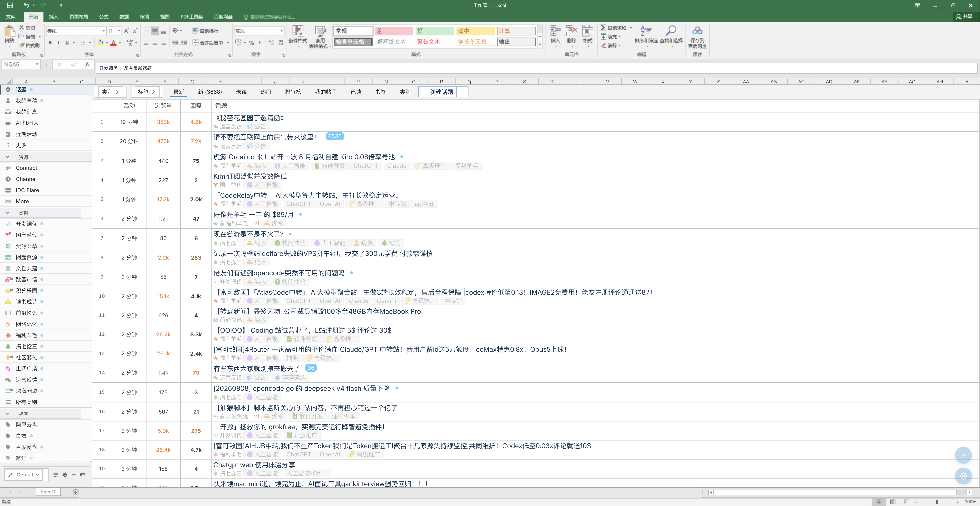This screenshot has width=980, height=506.
Task: Click the decrease font size icon
Action: tap(135, 31)
